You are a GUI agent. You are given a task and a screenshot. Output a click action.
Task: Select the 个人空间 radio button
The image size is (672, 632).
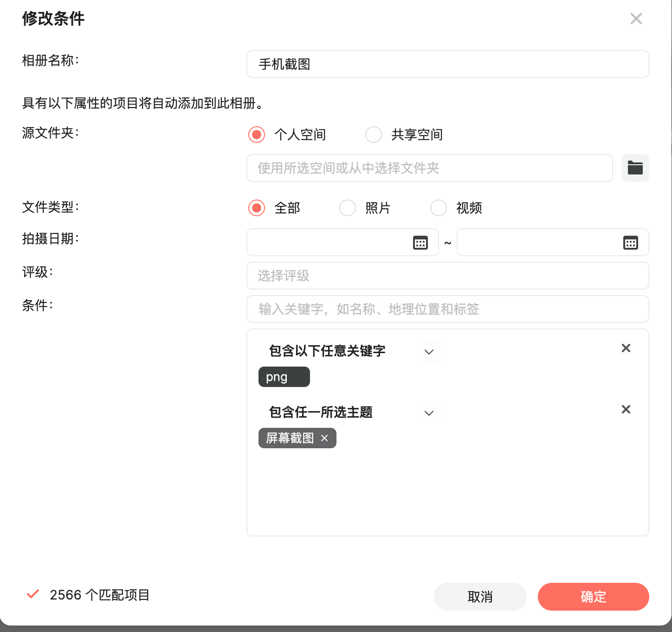pyautogui.click(x=257, y=135)
